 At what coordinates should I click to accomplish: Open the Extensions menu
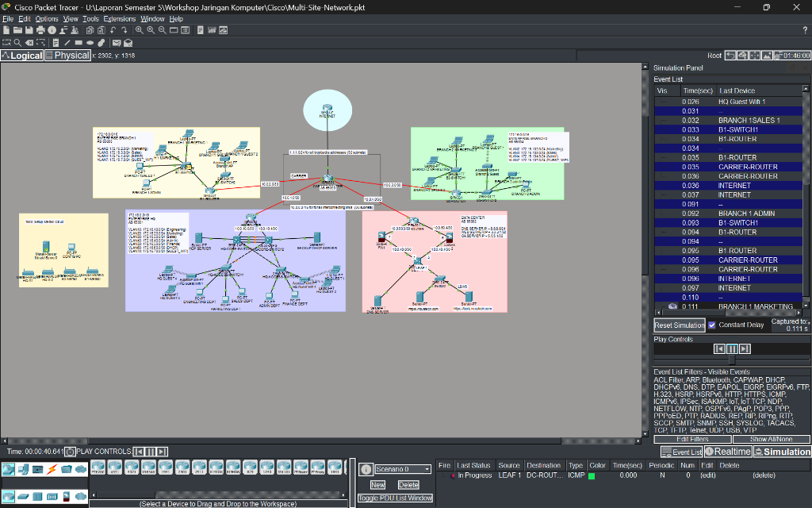coord(120,19)
